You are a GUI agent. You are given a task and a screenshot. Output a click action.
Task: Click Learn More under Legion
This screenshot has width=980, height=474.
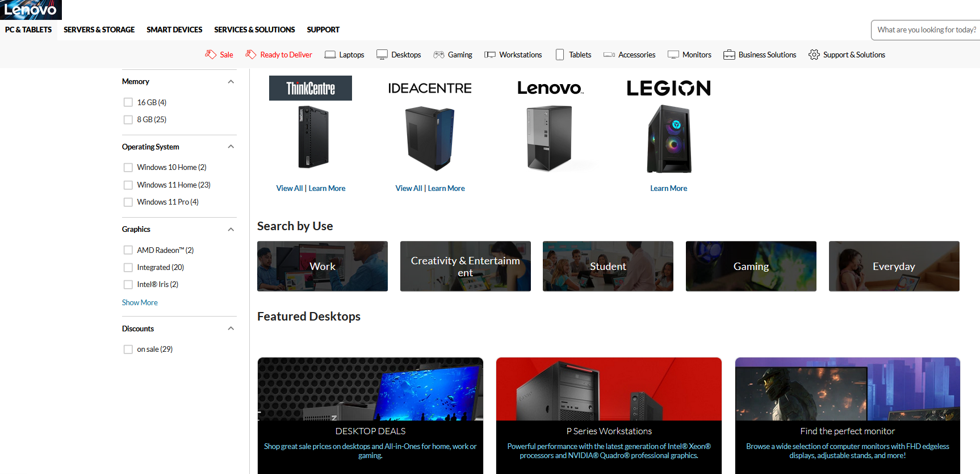668,188
